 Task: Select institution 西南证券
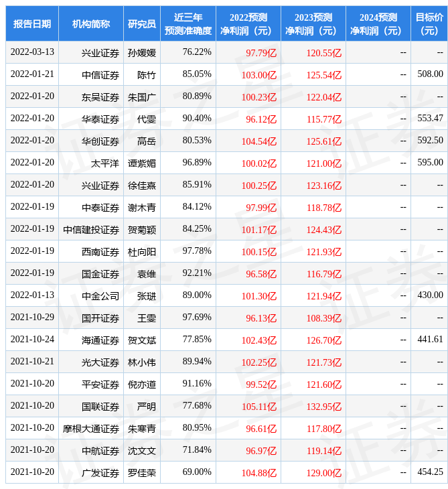tap(100, 252)
